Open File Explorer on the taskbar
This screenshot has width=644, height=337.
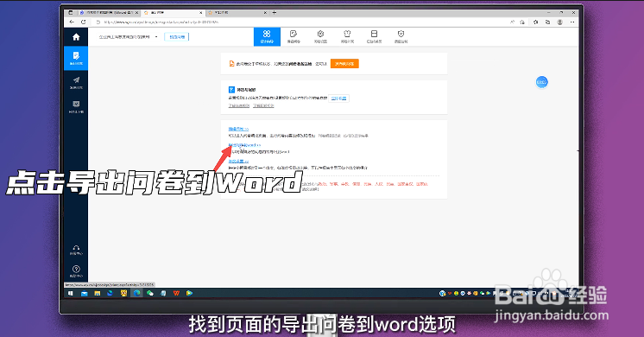tap(98, 293)
